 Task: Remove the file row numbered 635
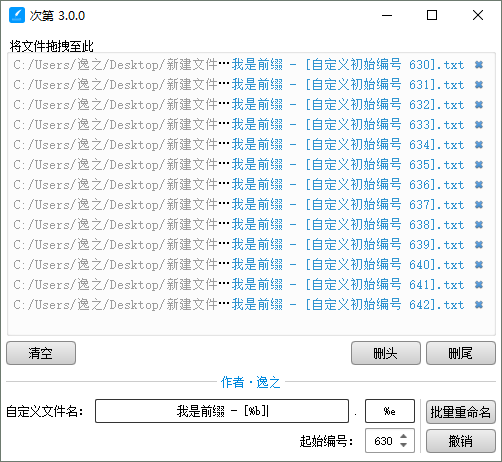click(x=479, y=165)
